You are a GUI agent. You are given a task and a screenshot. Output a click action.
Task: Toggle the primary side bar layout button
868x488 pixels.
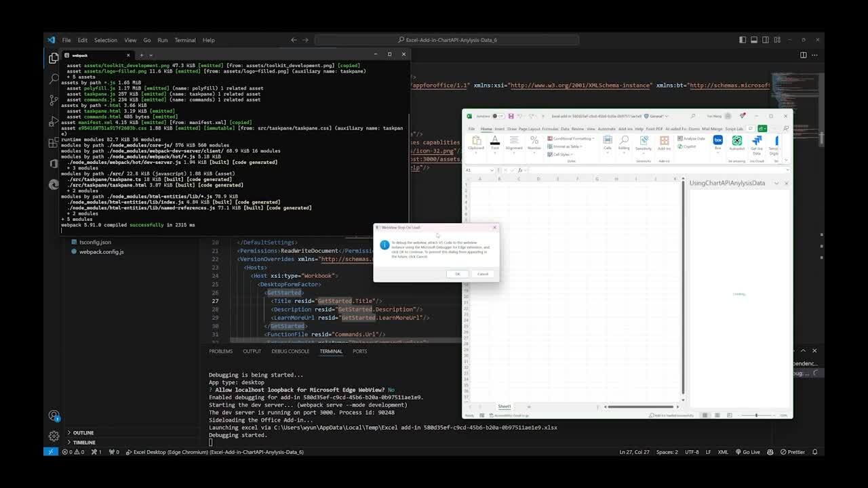743,40
